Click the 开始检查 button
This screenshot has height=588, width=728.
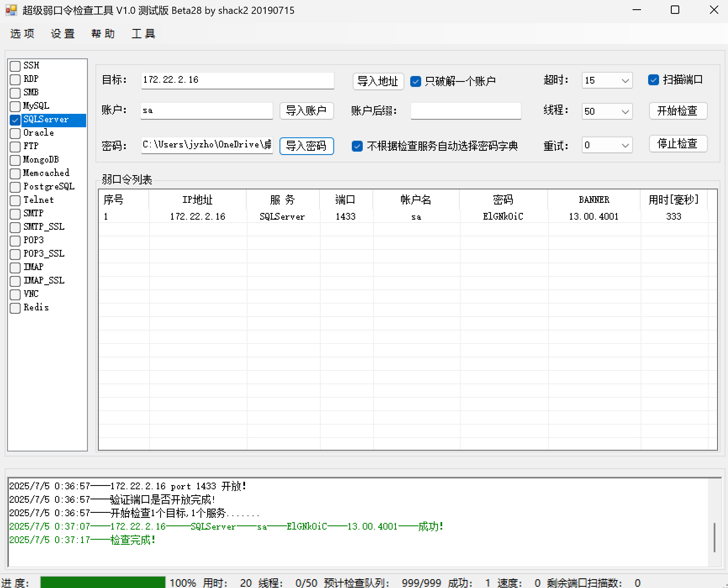[x=678, y=111]
